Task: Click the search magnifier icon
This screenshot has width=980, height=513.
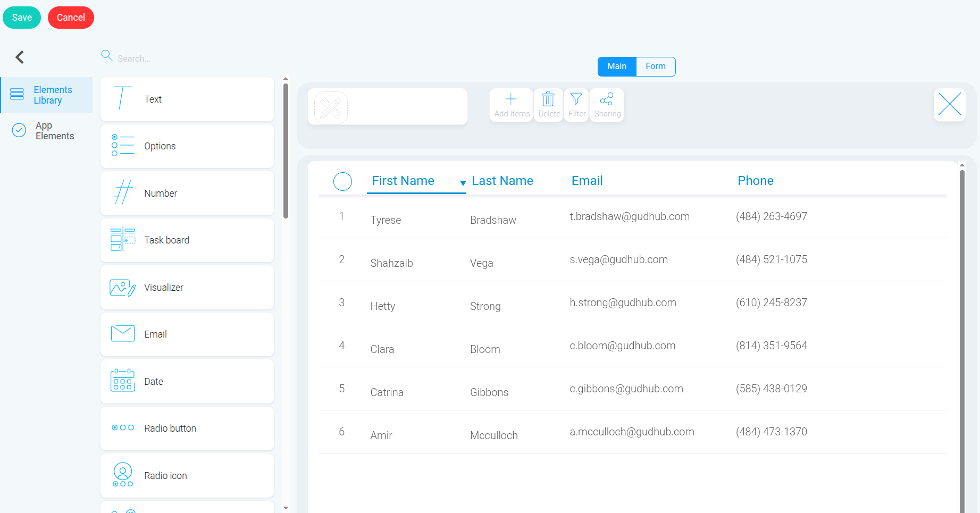Action: (107, 56)
